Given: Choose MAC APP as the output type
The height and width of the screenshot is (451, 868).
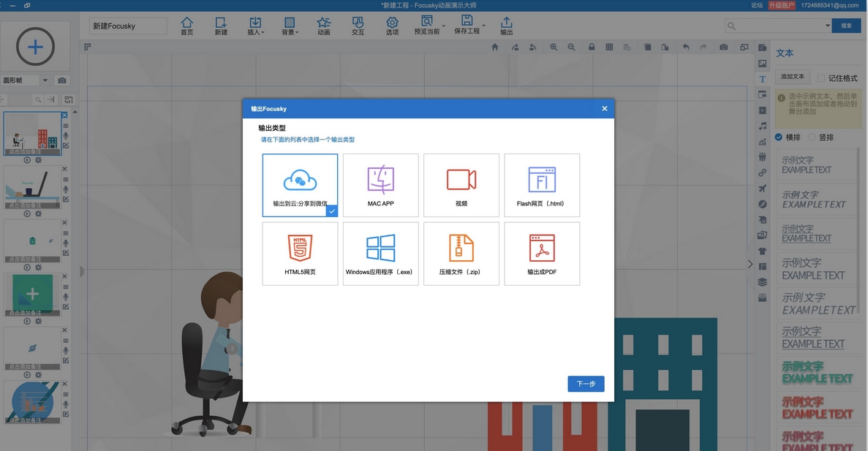Looking at the screenshot, I should point(381,186).
